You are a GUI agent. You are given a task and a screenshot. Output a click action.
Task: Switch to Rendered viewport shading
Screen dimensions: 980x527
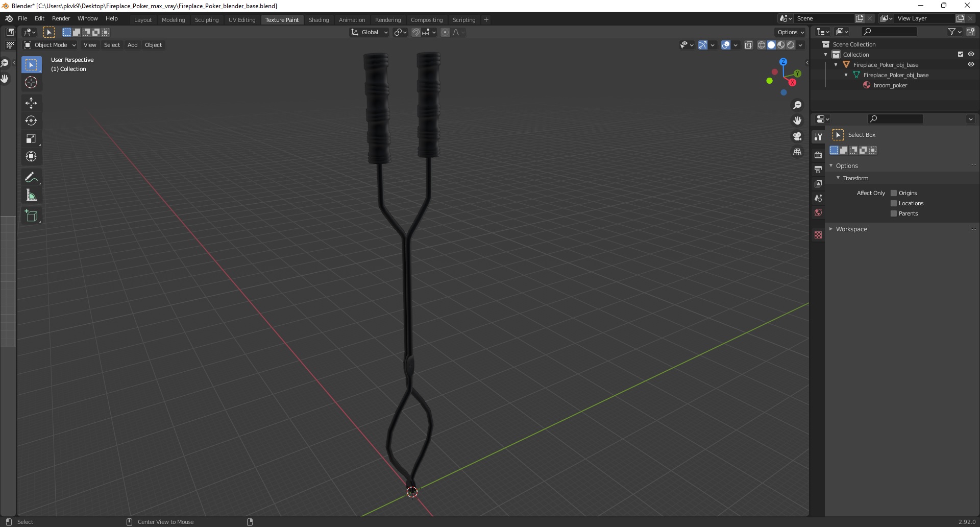[791, 45]
